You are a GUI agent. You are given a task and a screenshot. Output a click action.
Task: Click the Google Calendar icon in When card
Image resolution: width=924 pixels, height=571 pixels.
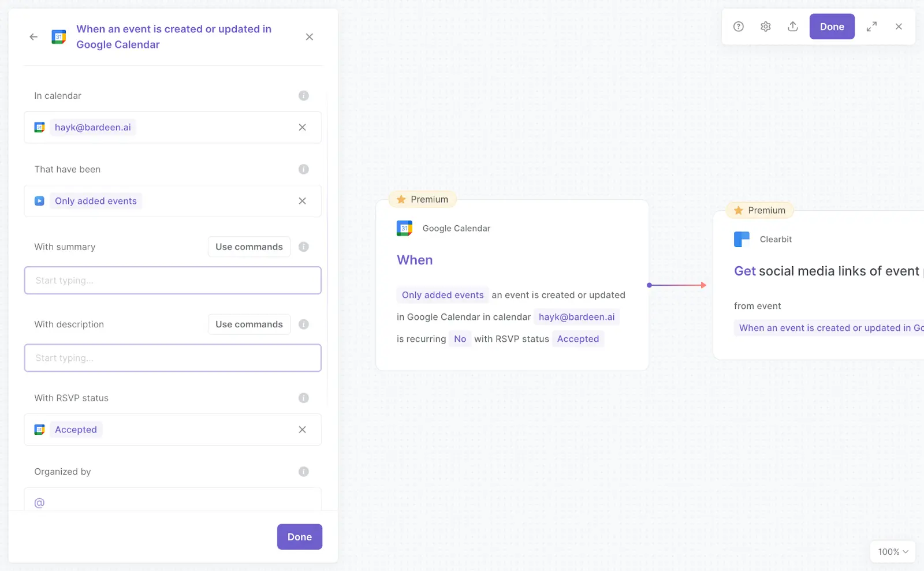point(405,229)
